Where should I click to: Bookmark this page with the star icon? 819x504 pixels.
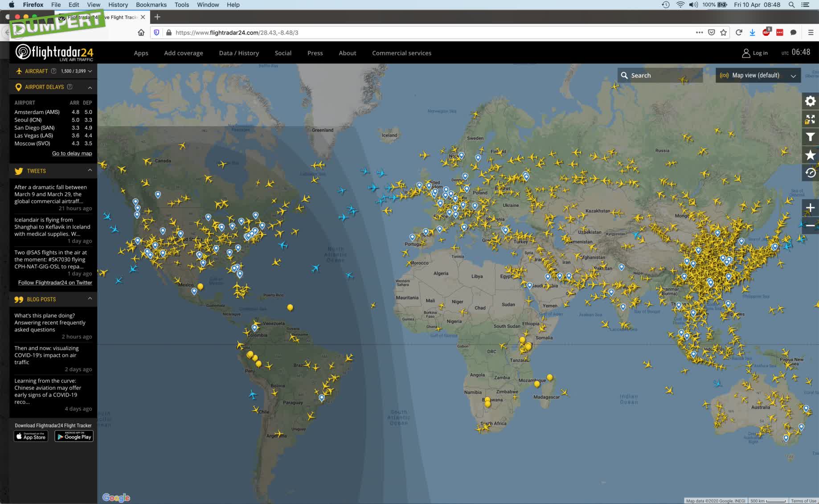pyautogui.click(x=724, y=33)
